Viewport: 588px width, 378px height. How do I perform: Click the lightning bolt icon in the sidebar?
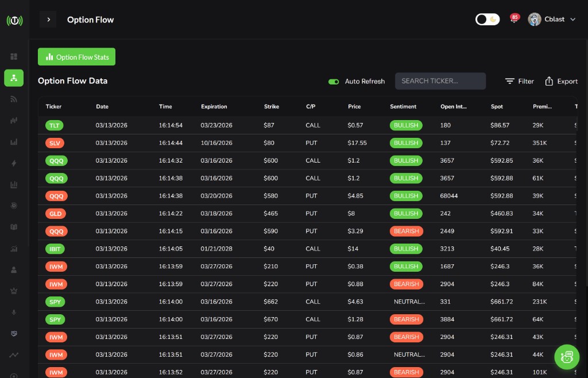click(x=14, y=163)
